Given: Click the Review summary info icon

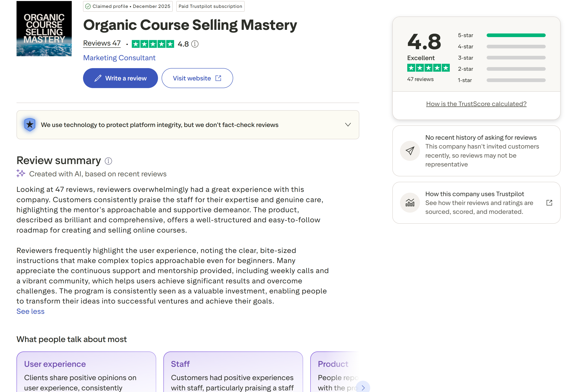Looking at the screenshot, I should [108, 161].
